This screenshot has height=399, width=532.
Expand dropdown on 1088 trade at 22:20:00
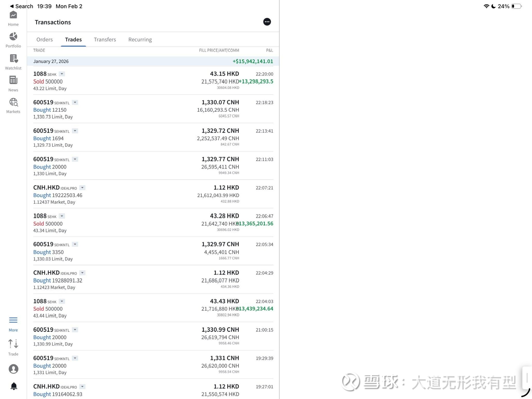coord(62,74)
